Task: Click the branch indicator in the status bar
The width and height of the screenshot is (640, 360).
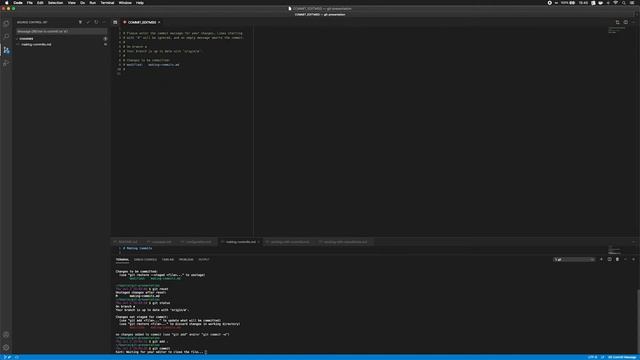Action: (x=7, y=357)
